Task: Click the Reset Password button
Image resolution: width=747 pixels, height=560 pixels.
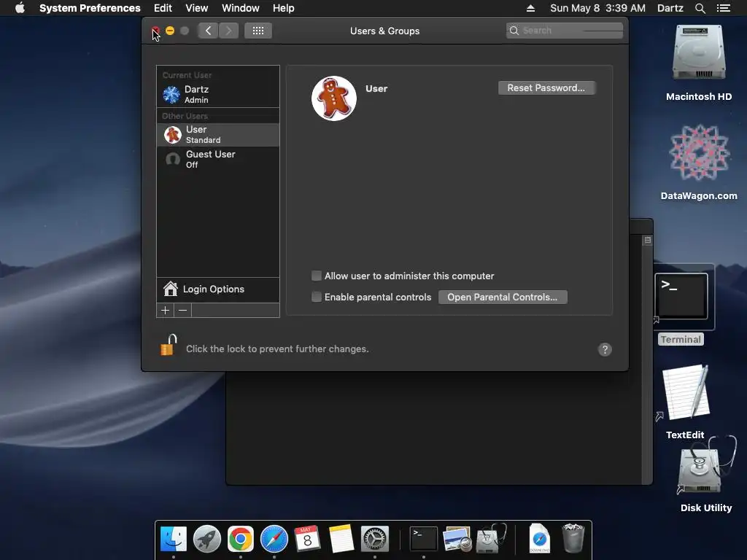Action: tap(546, 87)
